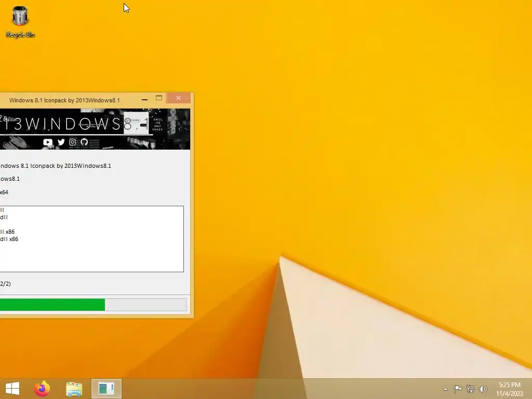Click the Instagram icon in the banner

pyautogui.click(x=73, y=142)
